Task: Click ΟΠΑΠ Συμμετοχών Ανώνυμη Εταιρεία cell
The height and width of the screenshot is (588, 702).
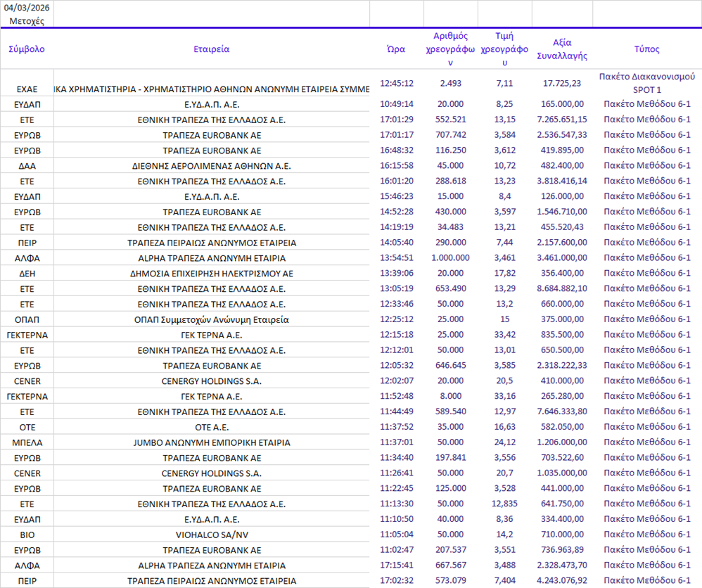Action: tap(211, 320)
